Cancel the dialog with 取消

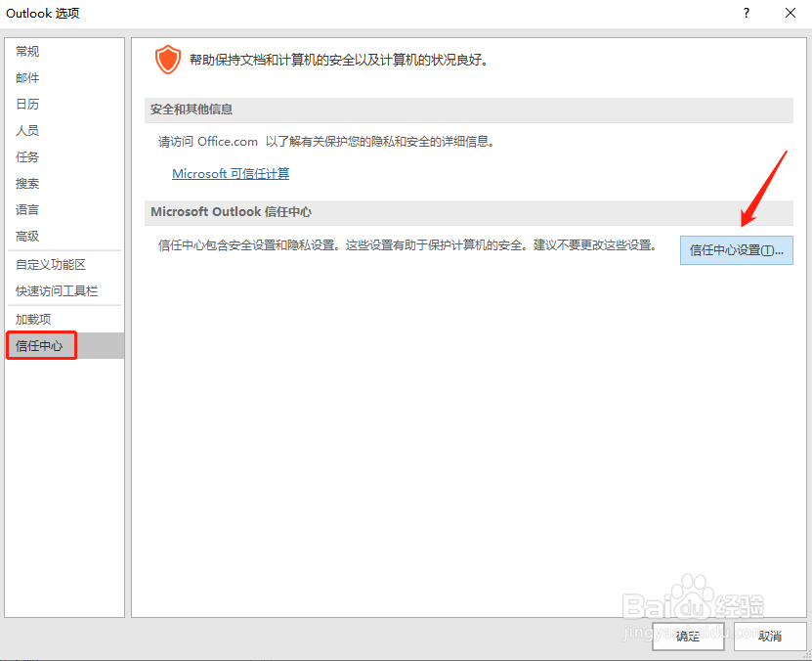tap(770, 637)
